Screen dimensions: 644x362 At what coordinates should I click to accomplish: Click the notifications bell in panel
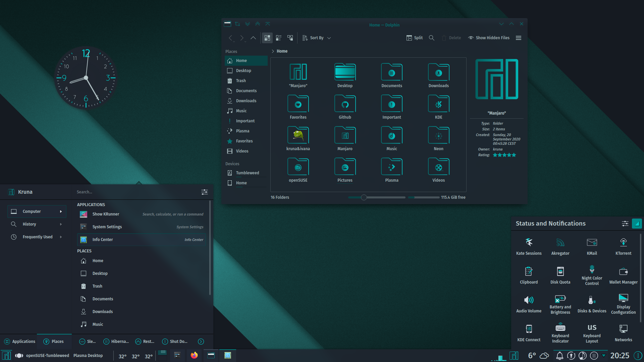click(559, 356)
